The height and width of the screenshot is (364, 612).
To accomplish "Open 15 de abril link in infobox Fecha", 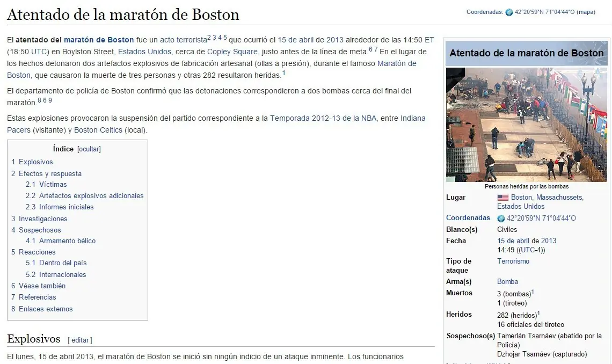I will tap(512, 241).
